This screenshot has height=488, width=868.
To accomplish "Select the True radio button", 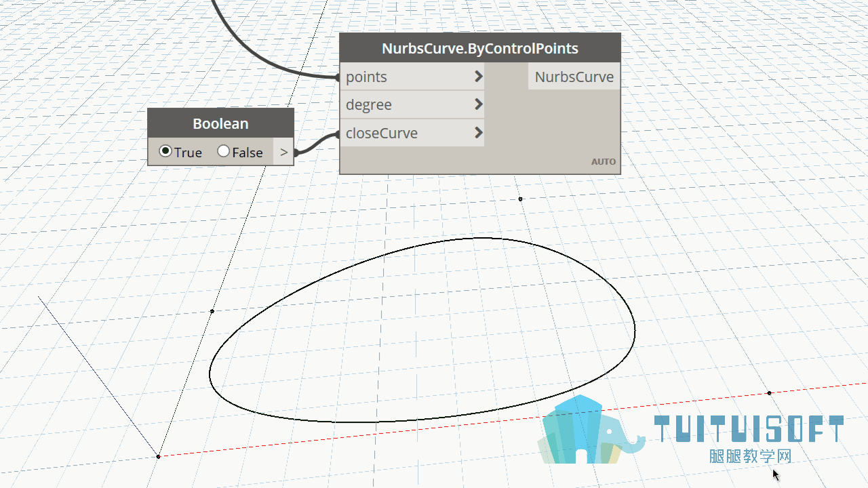I will point(165,151).
